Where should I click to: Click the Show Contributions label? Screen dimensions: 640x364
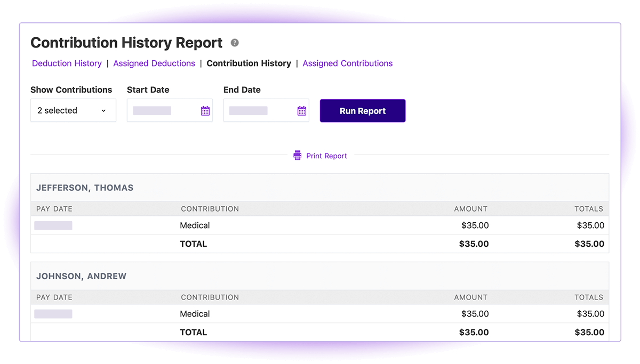71,90
